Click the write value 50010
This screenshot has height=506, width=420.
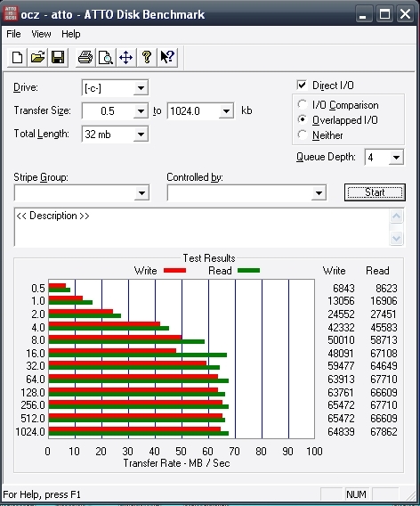pos(341,340)
